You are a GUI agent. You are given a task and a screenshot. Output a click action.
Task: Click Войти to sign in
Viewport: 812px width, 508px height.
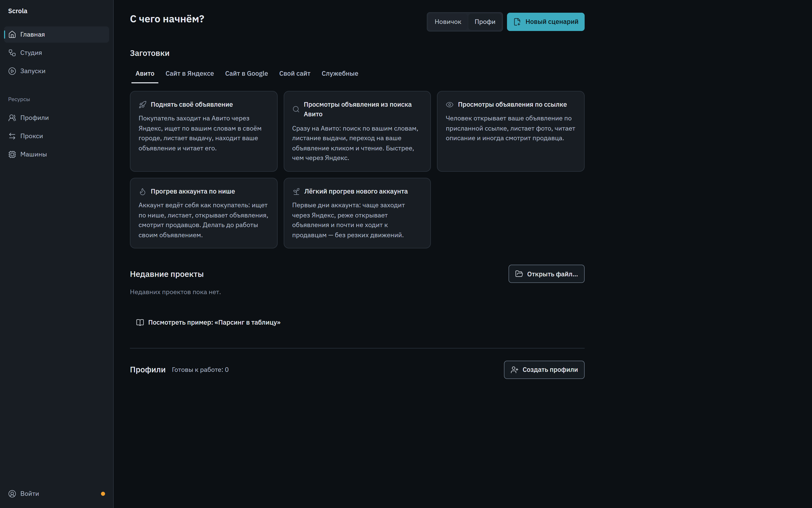pos(57,494)
